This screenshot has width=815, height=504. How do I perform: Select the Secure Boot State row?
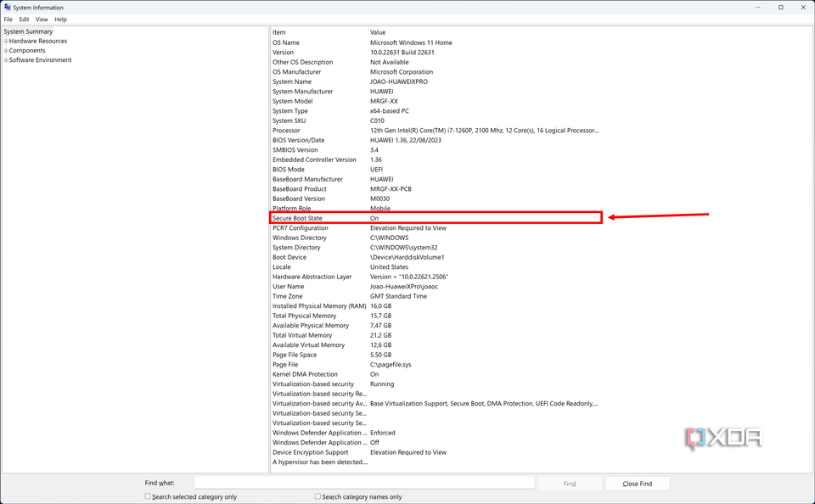436,218
